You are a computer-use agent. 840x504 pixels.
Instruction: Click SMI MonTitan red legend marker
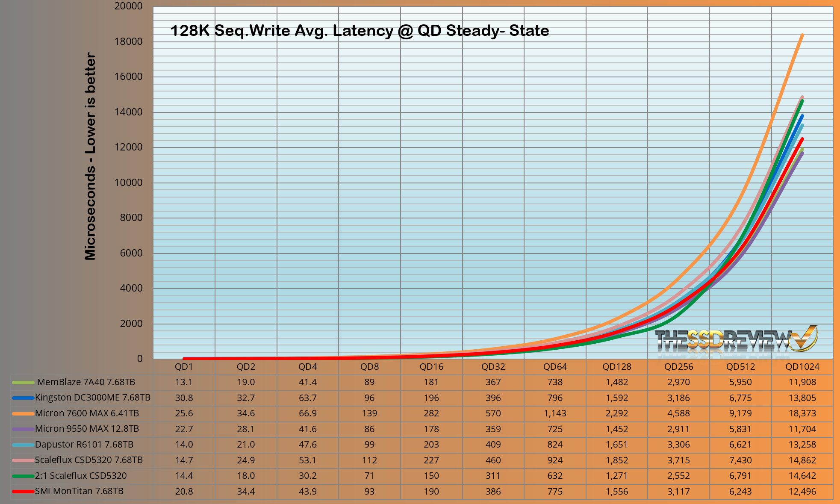pos(23,492)
